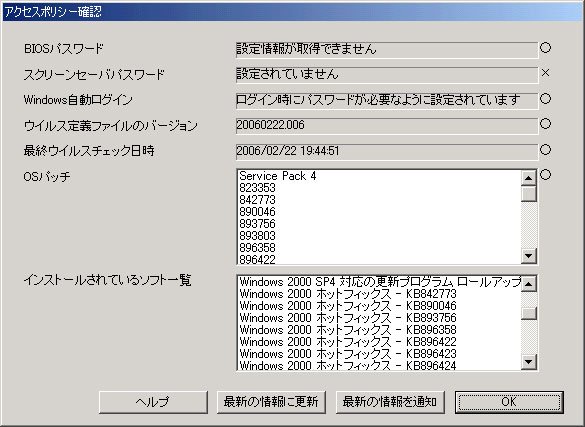Click the down arrow of the OSパッチ list scrollbar
This screenshot has height=427, width=585.
(x=528, y=256)
